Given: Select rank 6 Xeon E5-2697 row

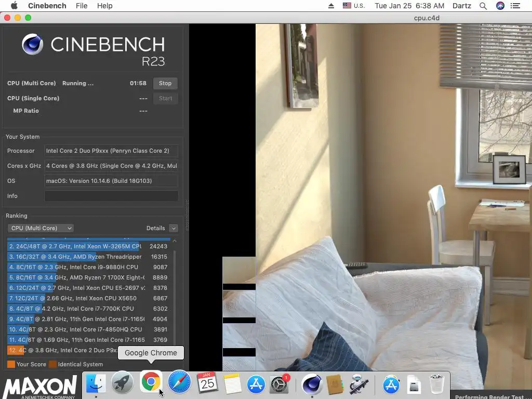Looking at the screenshot, I should pyautogui.click(x=88, y=288).
